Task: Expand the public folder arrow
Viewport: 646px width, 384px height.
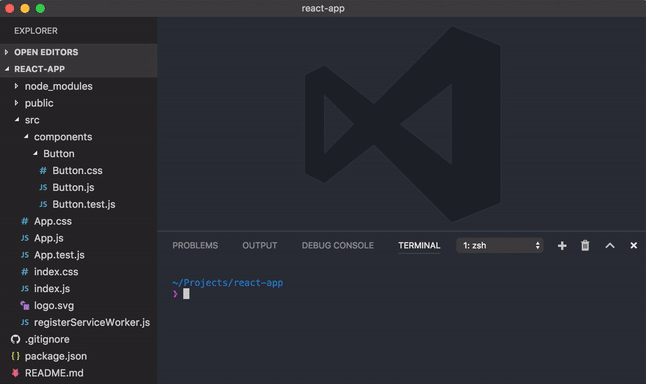Action: (x=16, y=103)
